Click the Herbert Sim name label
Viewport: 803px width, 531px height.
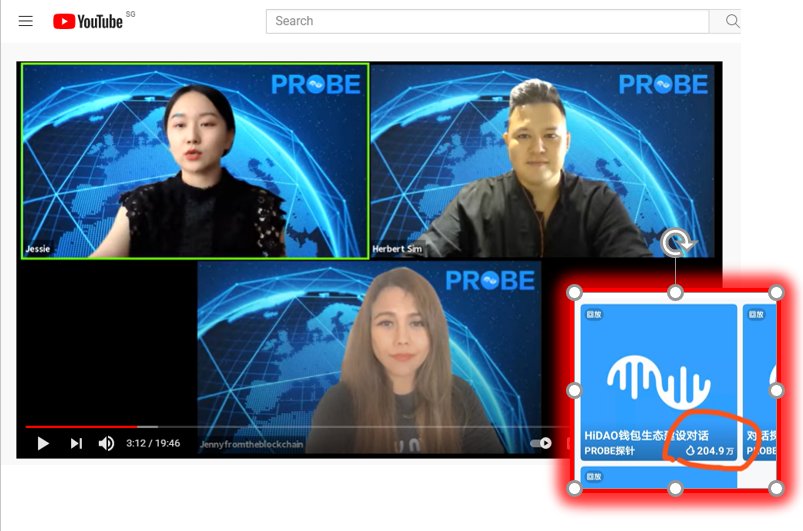(397, 249)
